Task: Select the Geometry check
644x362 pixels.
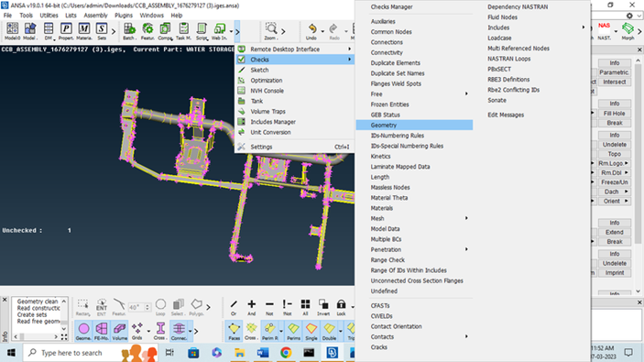Action: tap(414, 125)
